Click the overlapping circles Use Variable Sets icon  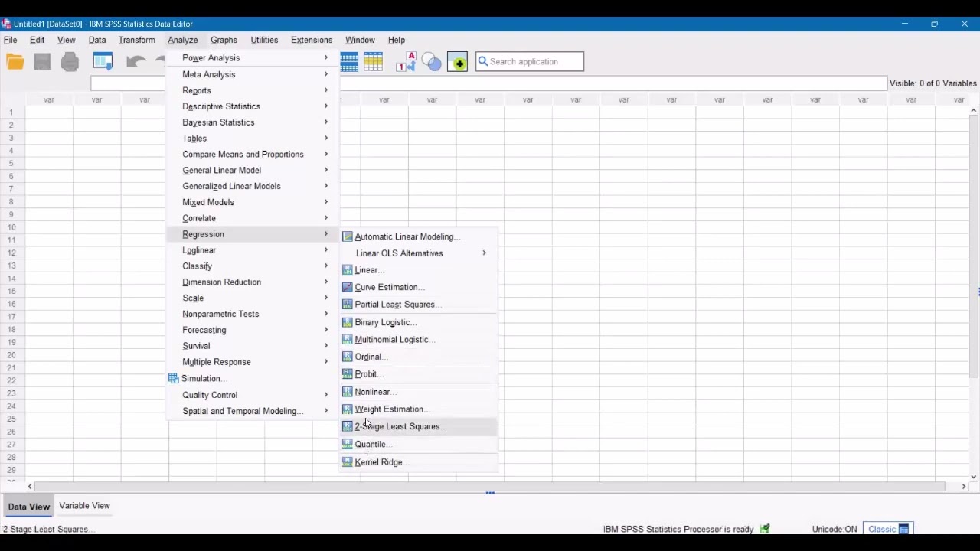tap(432, 62)
